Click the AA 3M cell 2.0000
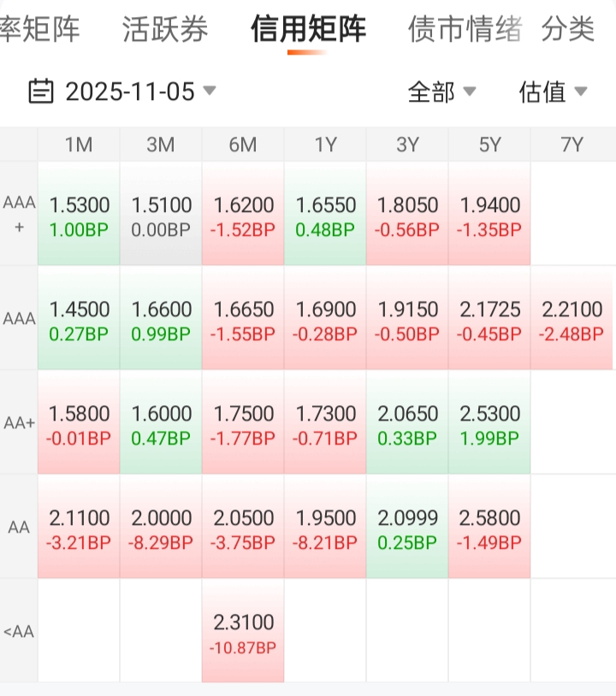616x696 pixels. (x=161, y=527)
